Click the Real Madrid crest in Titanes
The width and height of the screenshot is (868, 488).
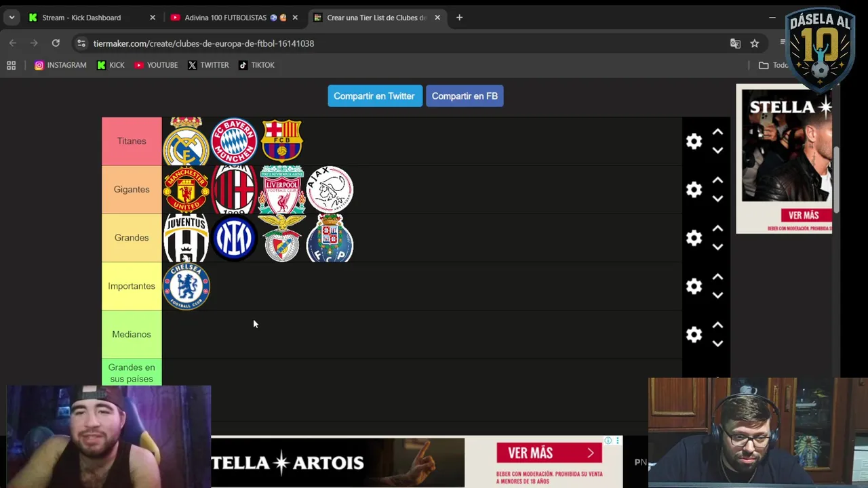pyautogui.click(x=186, y=141)
